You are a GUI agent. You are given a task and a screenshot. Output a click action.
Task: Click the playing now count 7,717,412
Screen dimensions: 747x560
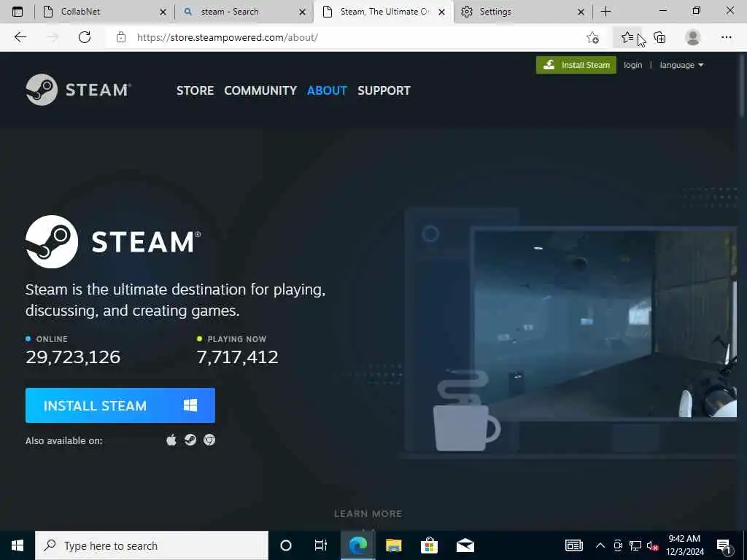click(237, 357)
